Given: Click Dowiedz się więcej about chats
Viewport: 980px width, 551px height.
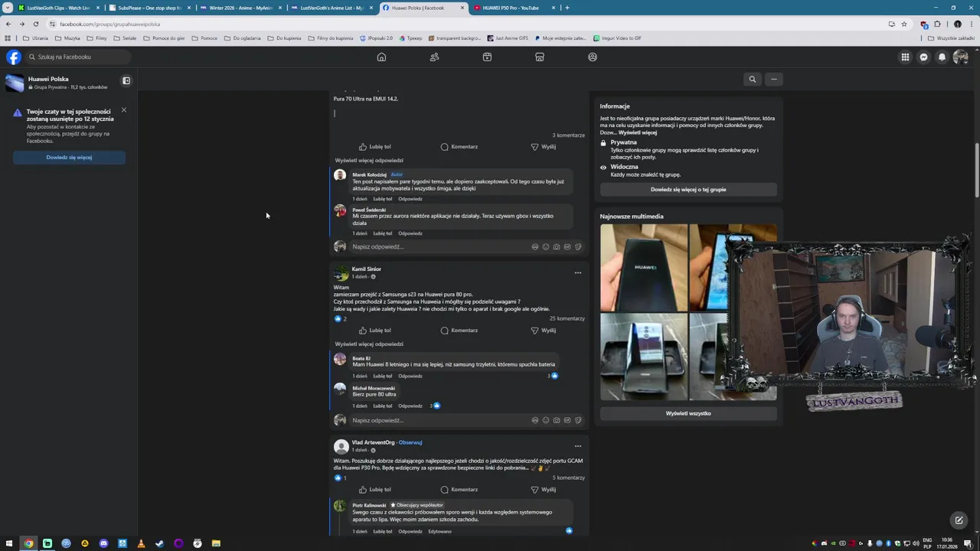Looking at the screenshot, I should coord(69,157).
